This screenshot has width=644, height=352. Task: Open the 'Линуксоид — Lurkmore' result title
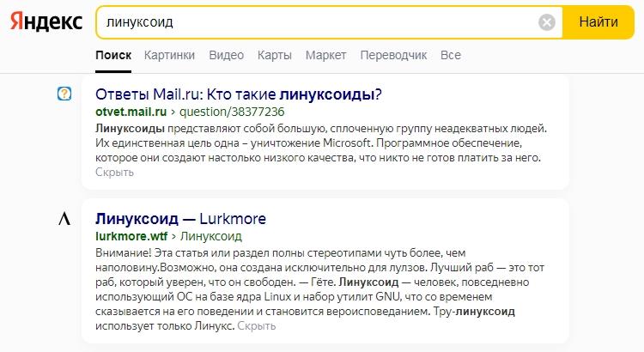[180, 218]
